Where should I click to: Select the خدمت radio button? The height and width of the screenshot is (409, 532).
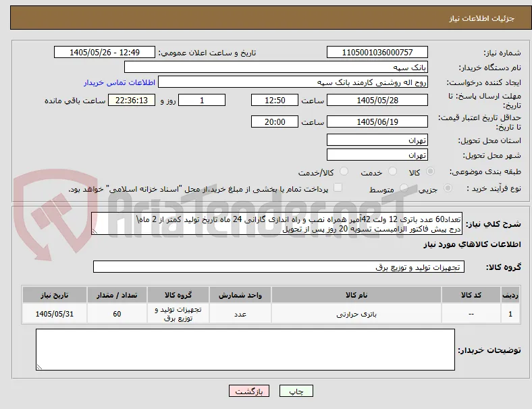(392, 171)
